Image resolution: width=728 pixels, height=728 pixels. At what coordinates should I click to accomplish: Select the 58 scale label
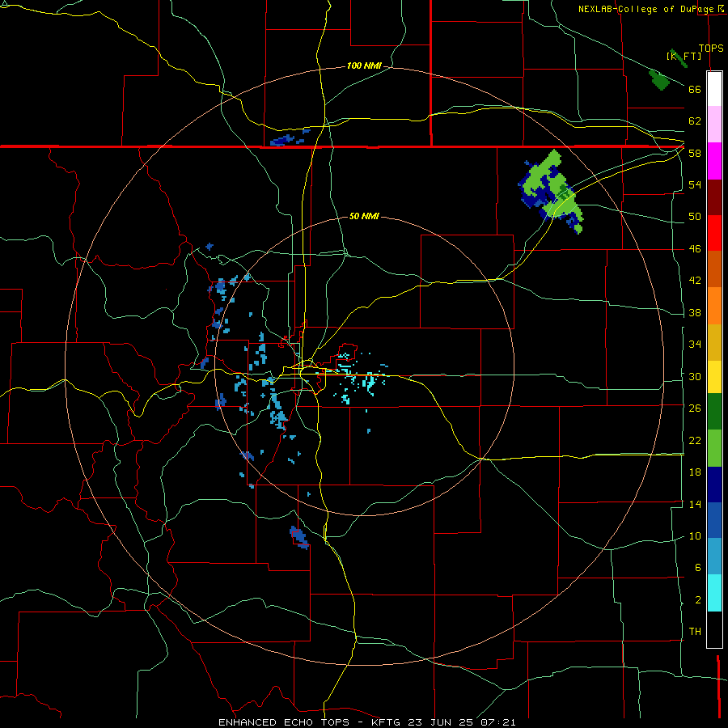click(x=695, y=153)
